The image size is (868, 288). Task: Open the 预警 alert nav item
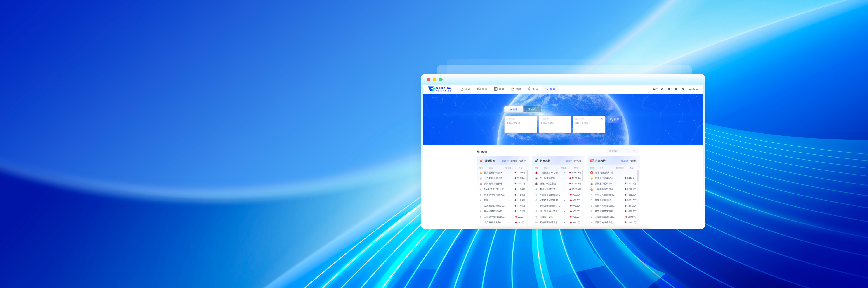coord(516,89)
